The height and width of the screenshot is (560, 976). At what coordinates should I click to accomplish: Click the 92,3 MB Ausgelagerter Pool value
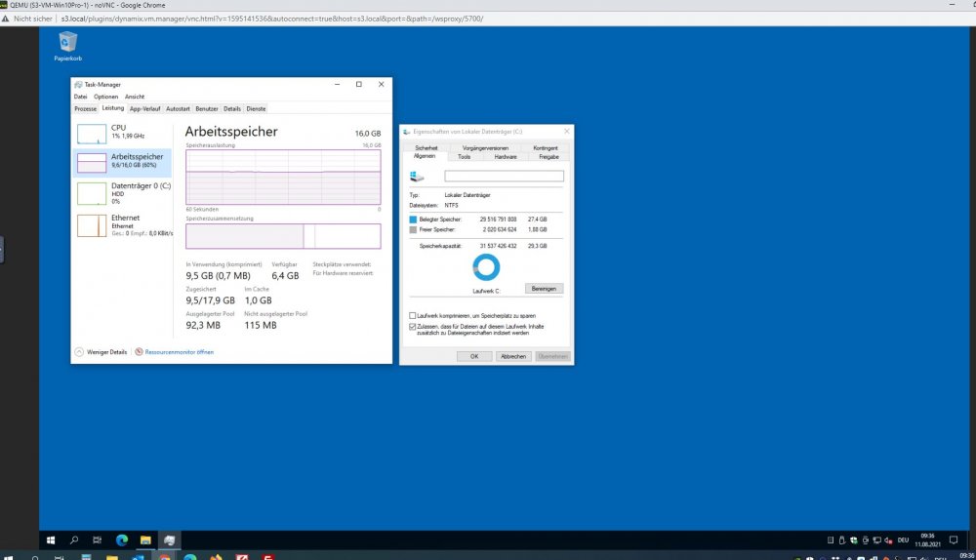pos(203,326)
